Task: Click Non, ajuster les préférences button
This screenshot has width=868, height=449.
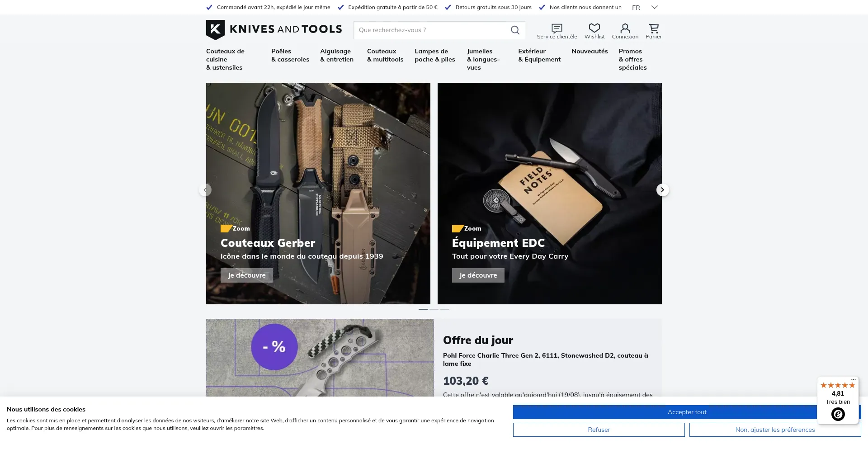Action: (x=775, y=430)
